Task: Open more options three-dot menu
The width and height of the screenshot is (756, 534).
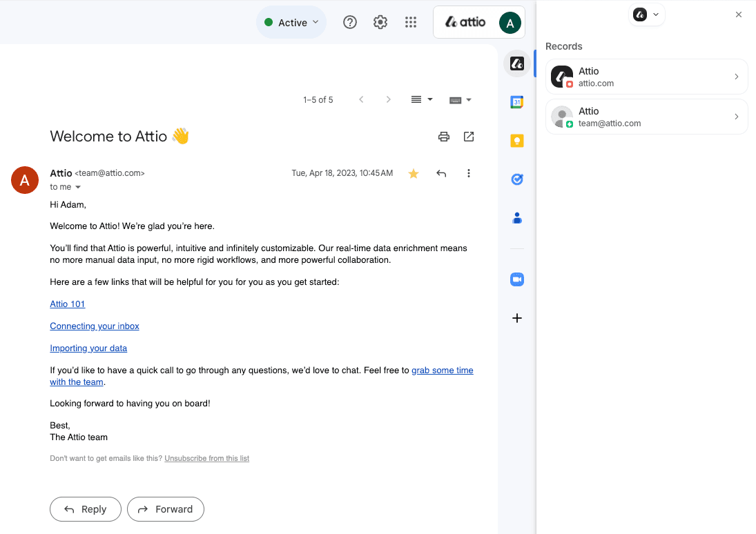Action: pos(469,173)
